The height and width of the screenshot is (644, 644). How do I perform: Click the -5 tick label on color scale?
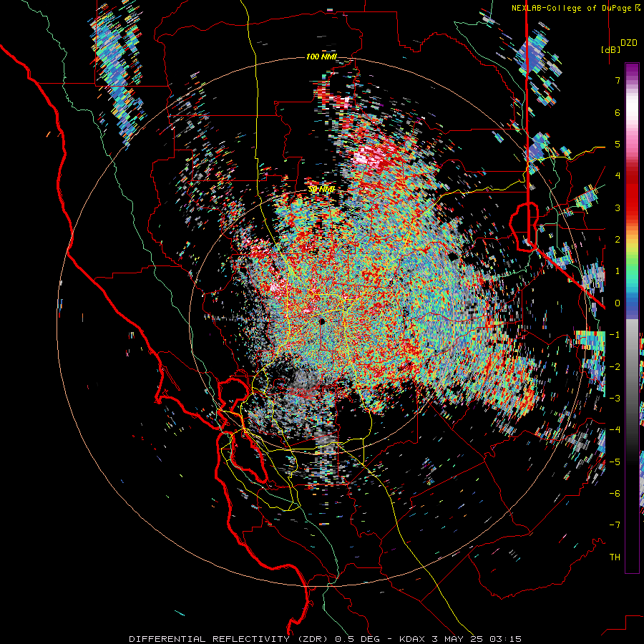(615, 462)
